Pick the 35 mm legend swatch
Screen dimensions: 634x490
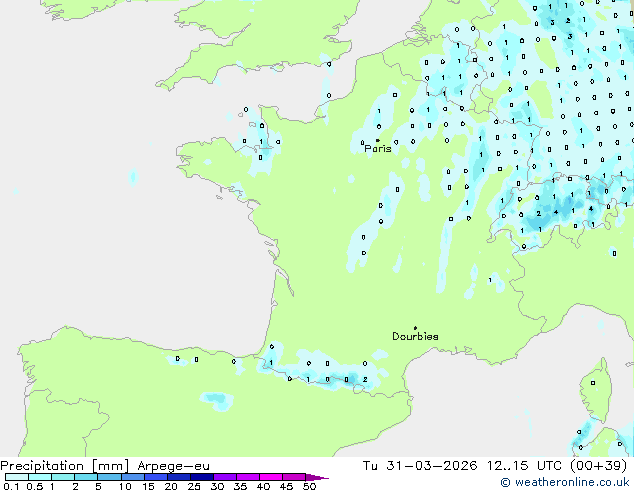click(x=248, y=477)
